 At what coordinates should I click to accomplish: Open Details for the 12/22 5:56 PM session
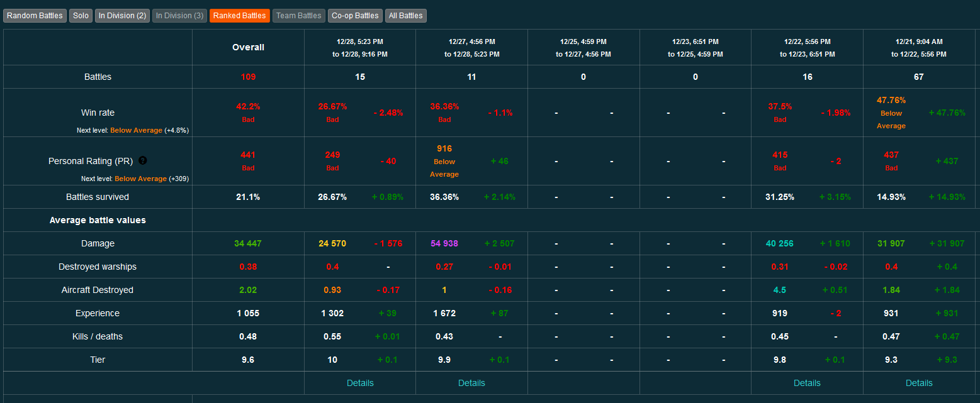coord(807,383)
